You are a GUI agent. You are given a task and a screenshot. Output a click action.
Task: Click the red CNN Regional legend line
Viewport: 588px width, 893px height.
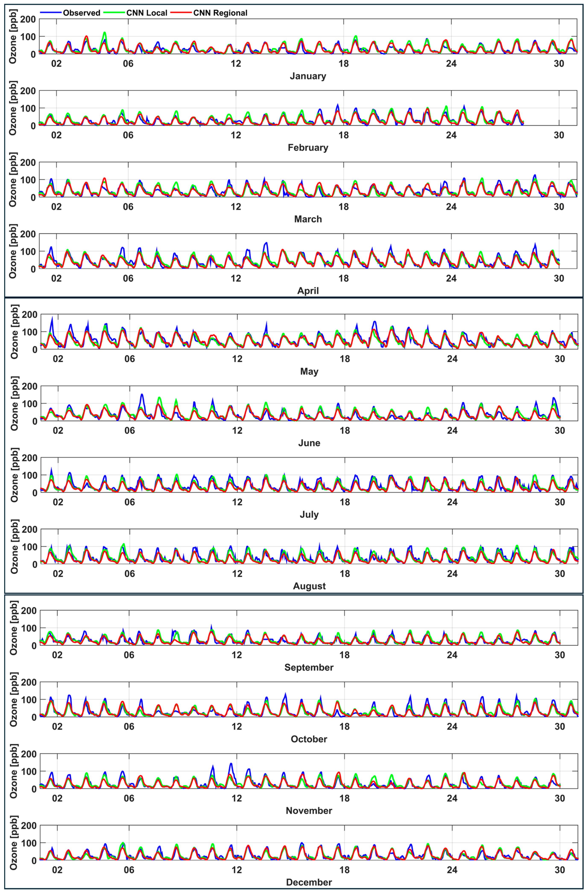[181, 13]
